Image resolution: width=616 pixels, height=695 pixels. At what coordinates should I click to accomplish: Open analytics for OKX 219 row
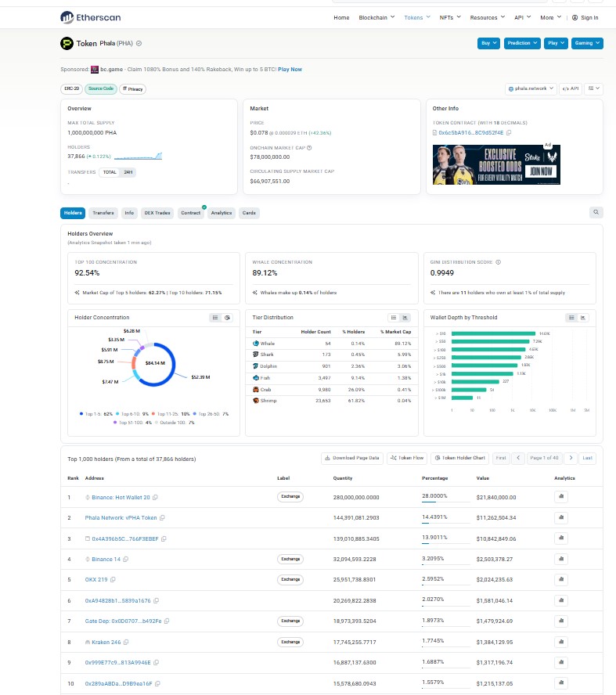tap(561, 579)
